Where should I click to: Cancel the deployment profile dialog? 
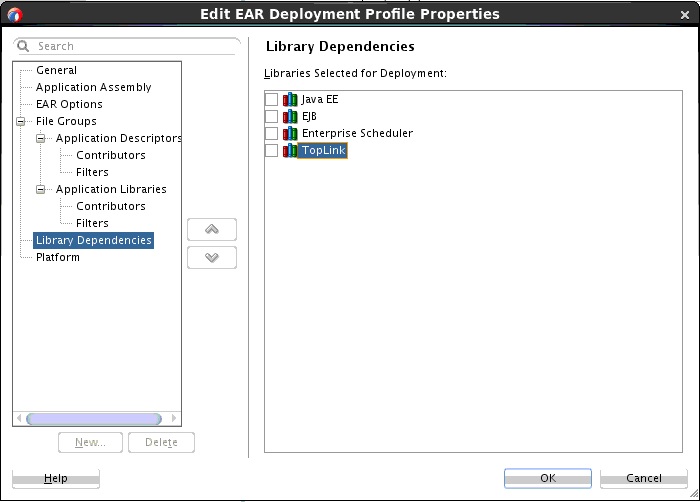pos(643,478)
